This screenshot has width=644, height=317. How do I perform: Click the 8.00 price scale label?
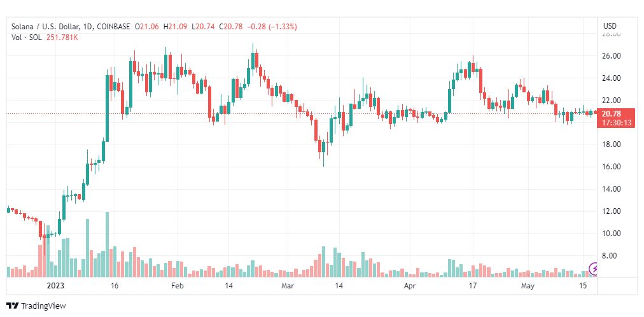[613, 255]
